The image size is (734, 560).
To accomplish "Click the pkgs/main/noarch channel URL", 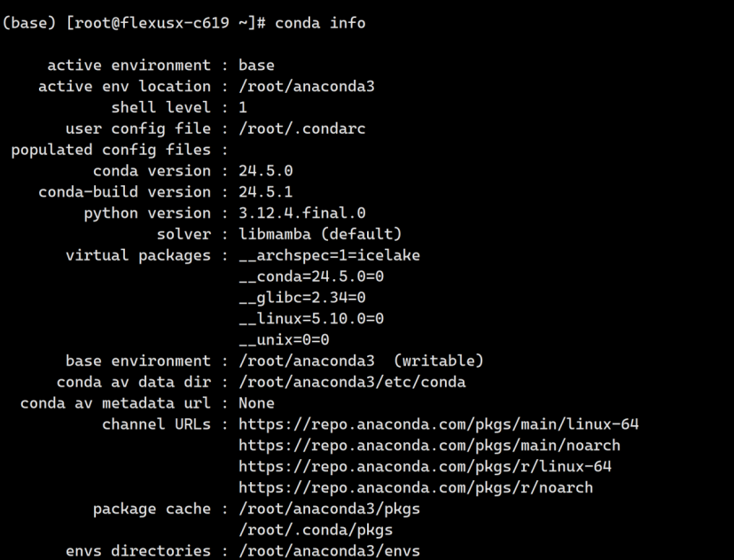I will coord(429,446).
